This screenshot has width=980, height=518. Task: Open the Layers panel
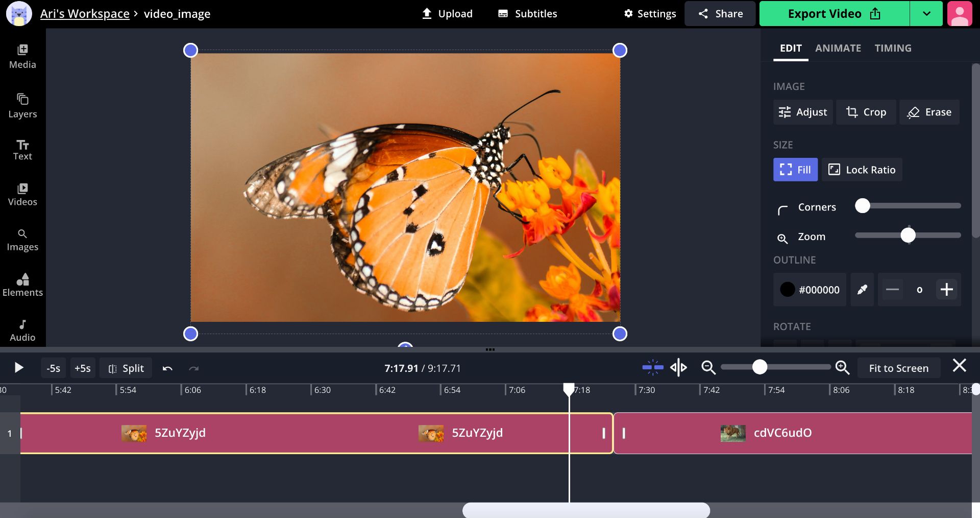tap(22, 106)
